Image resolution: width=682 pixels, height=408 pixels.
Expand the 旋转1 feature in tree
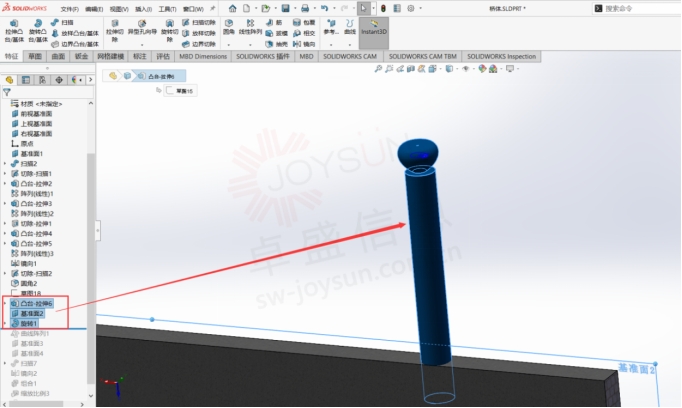pos(5,323)
